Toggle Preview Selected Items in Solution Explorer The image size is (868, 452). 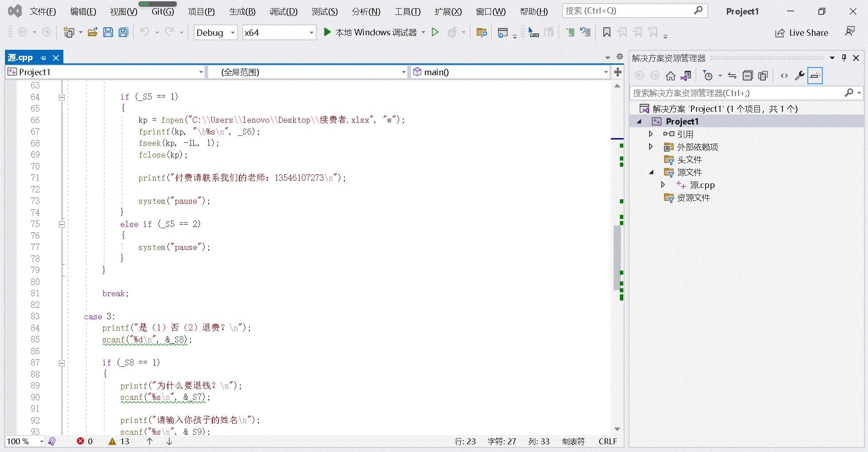(815, 76)
